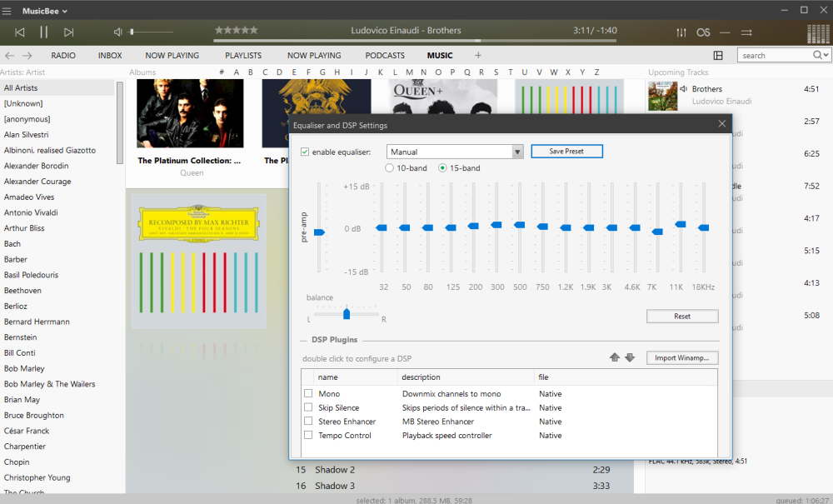Image resolution: width=833 pixels, height=504 pixels.
Task: Toggle the panel layout icon
Action: (718, 55)
